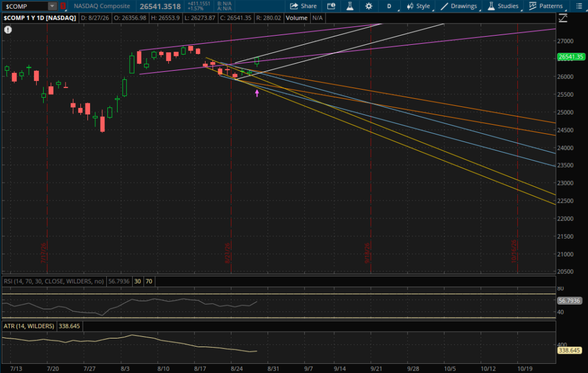Toggle the RSI 30 oversold level
The width and height of the screenshot is (588, 373).
138,281
